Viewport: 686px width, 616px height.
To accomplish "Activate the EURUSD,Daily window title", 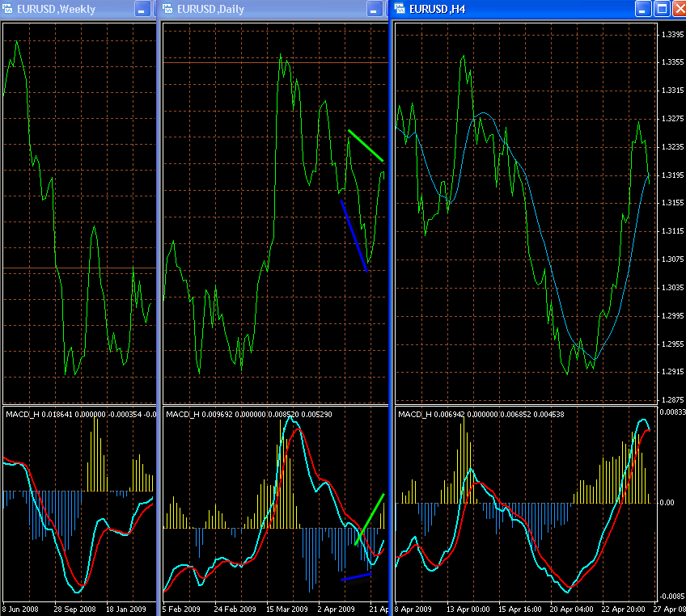I will pos(210,9).
